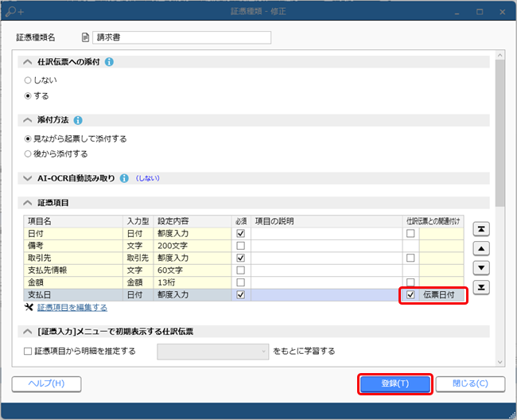Click the document icon beside 証憑種類名

point(85,37)
